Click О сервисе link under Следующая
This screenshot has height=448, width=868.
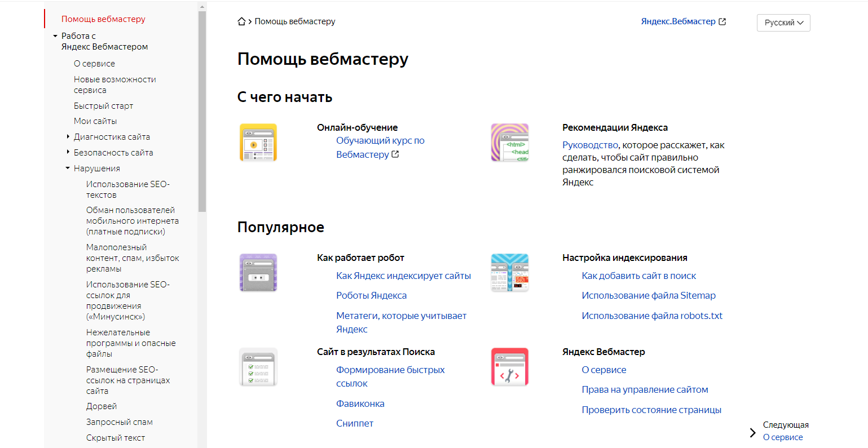pyautogui.click(x=783, y=437)
